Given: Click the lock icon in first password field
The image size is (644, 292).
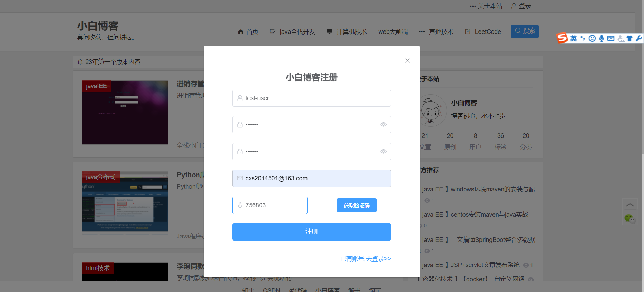Looking at the screenshot, I should point(240,125).
